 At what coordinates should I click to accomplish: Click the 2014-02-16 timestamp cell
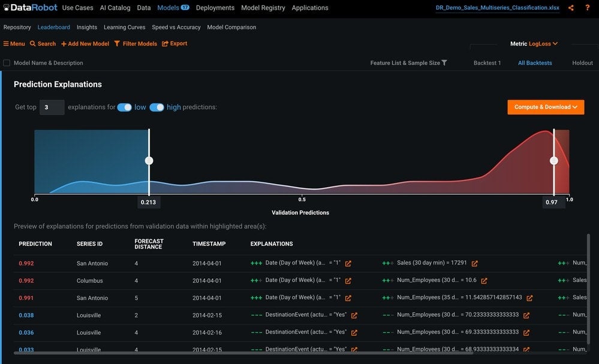point(207,333)
